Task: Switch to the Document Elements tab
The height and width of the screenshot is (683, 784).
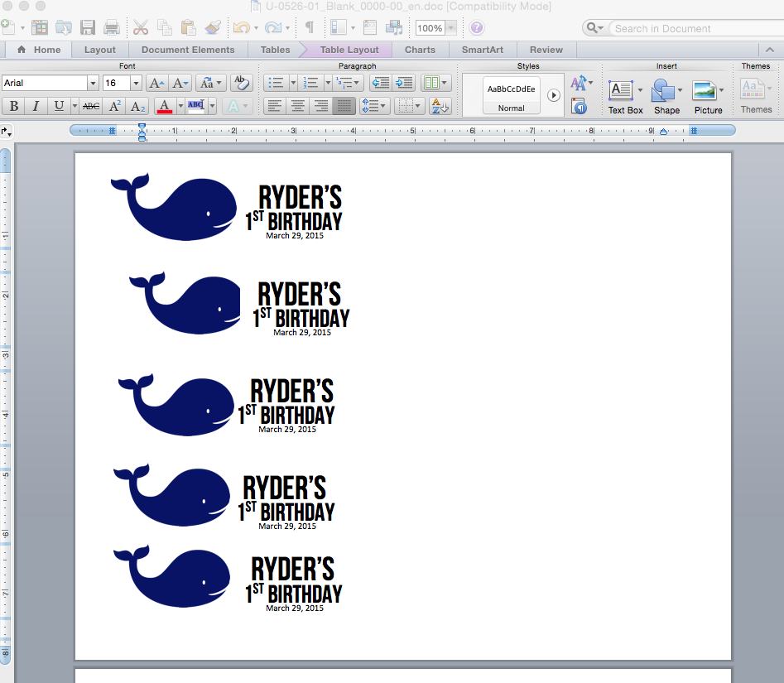Action: [188, 50]
